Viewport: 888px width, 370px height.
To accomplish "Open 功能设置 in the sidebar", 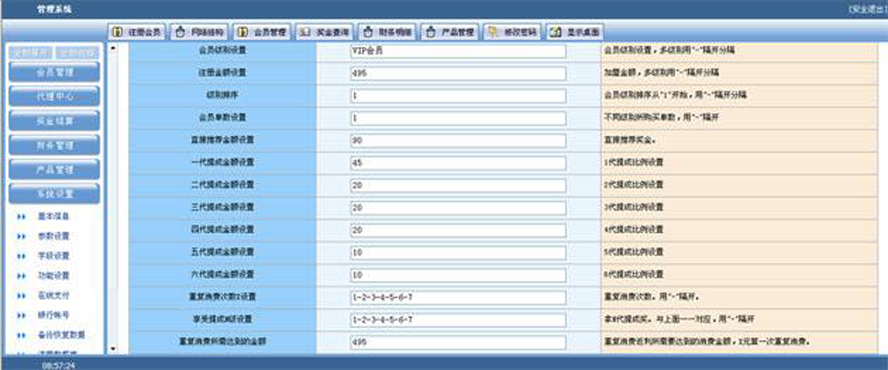I will click(53, 276).
